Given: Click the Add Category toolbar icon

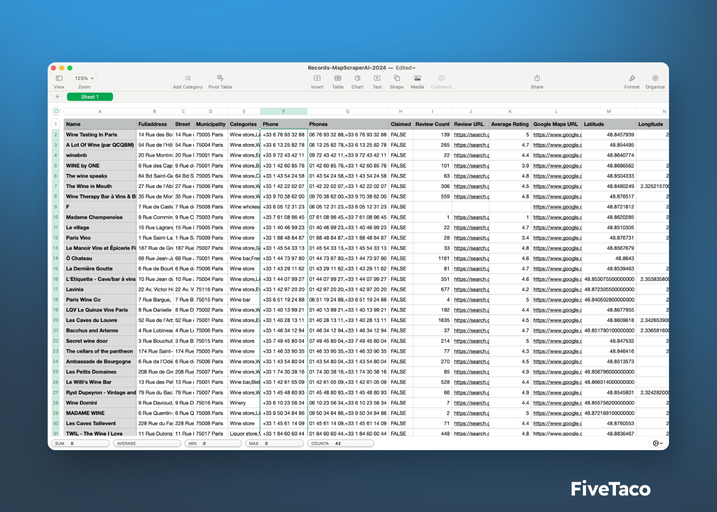Looking at the screenshot, I should [x=187, y=78].
